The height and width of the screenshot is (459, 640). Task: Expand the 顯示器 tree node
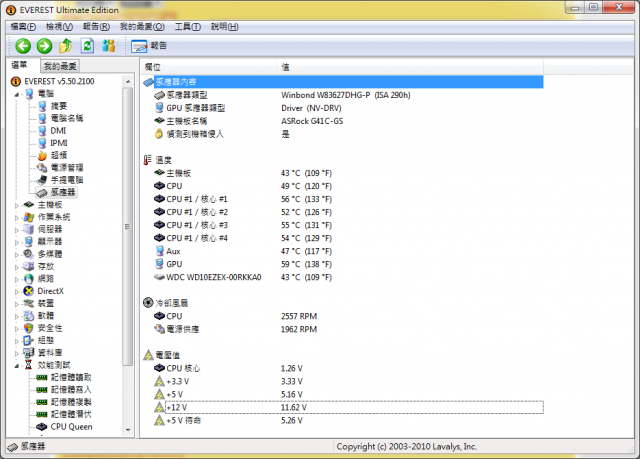tap(17, 242)
